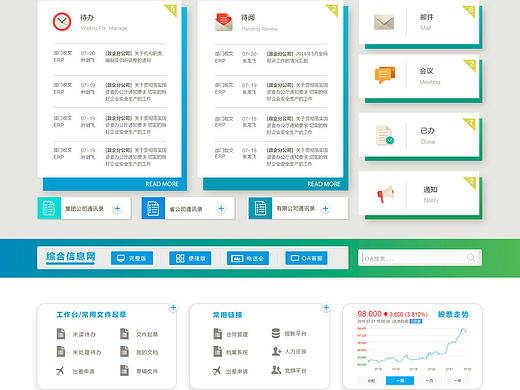Open 合同管理 document icon in 常用链接
520x390 pixels.
[218, 333]
